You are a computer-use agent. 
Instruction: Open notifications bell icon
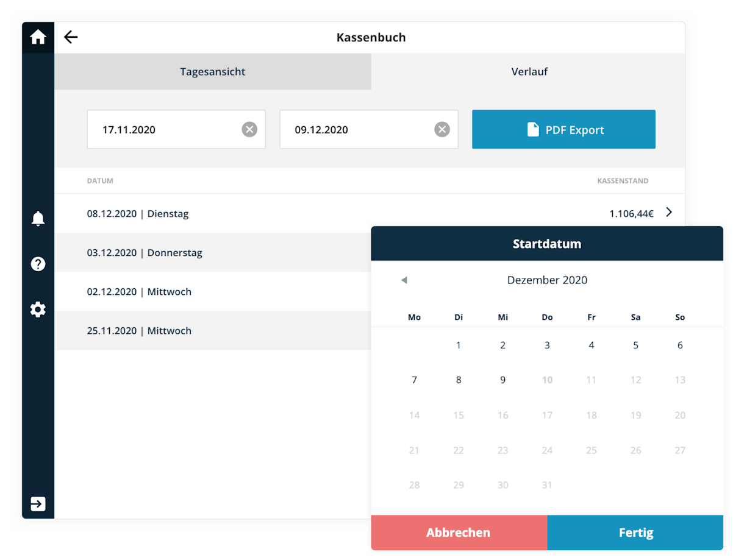38,218
